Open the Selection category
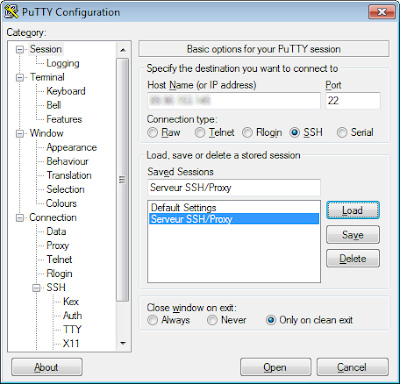 point(65,189)
